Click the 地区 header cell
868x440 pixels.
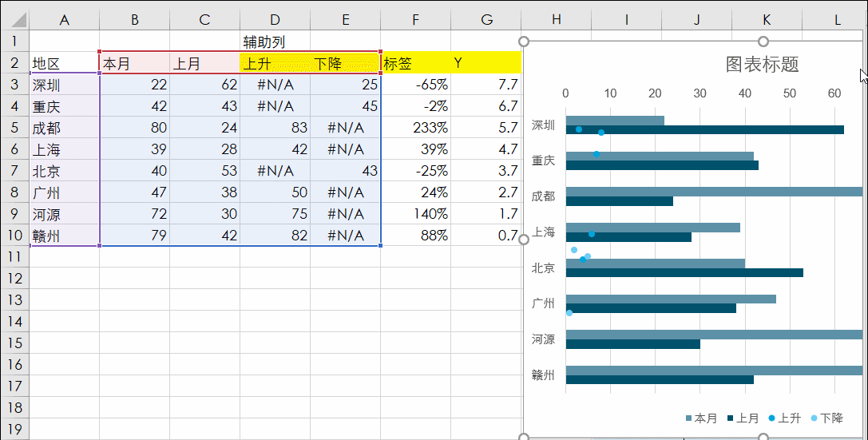pyautogui.click(x=64, y=63)
